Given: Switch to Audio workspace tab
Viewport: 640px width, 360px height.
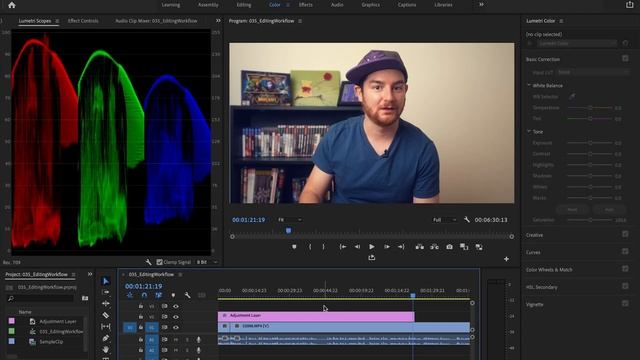Looking at the screenshot, I should tap(337, 5).
